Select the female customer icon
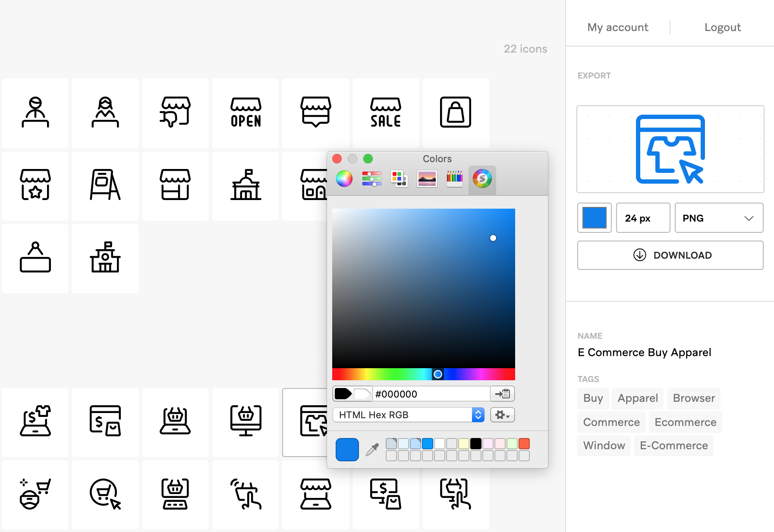 pyautogui.click(x=105, y=113)
